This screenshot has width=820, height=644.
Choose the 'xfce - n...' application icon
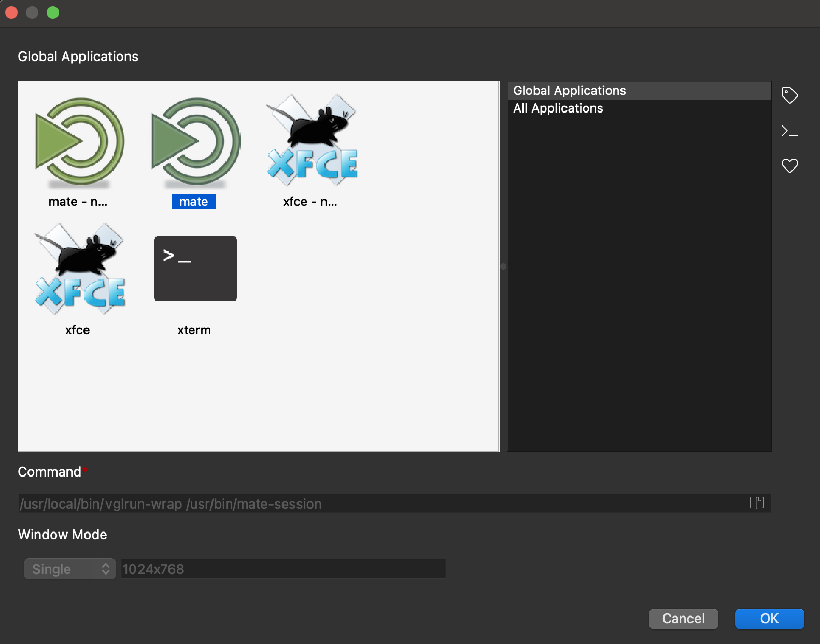point(312,140)
